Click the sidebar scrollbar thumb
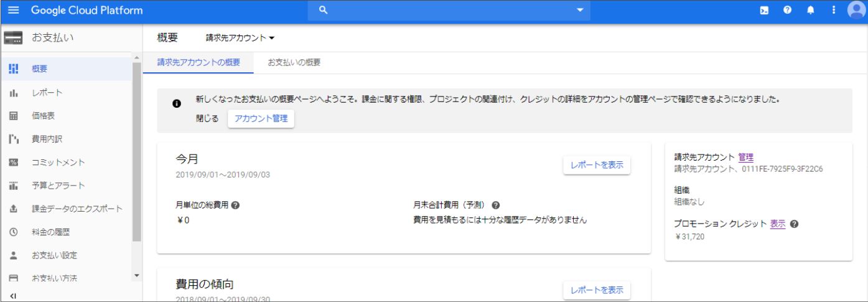This screenshot has width=868, height=302. (136, 151)
